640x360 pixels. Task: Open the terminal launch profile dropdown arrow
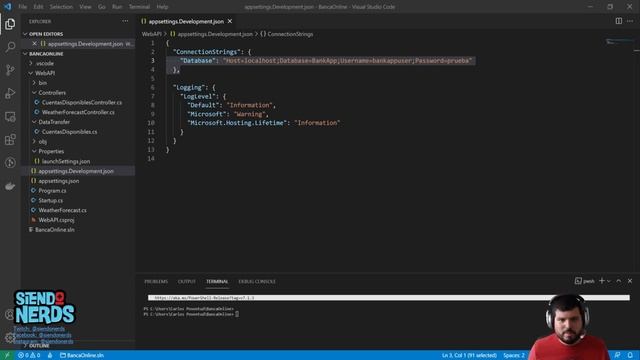click(609, 281)
